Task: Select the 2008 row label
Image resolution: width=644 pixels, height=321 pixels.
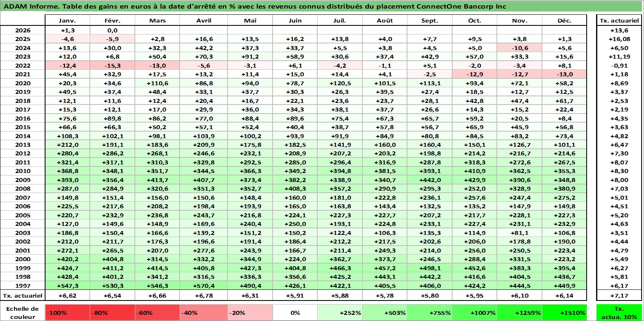Action: [x=23, y=189]
